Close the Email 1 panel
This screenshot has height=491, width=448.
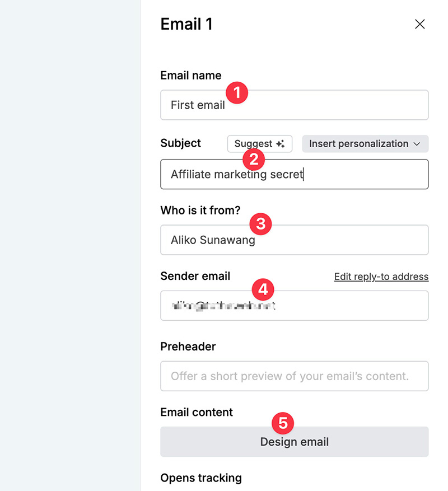[x=419, y=24]
